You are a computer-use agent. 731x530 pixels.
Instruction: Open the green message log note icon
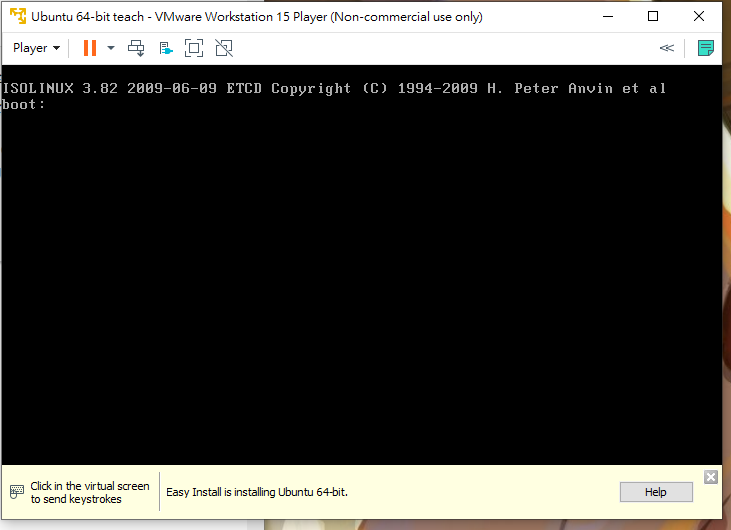tap(705, 48)
